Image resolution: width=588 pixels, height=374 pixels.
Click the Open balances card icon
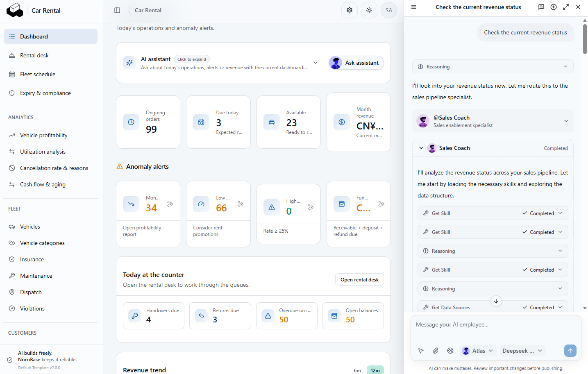click(x=334, y=316)
